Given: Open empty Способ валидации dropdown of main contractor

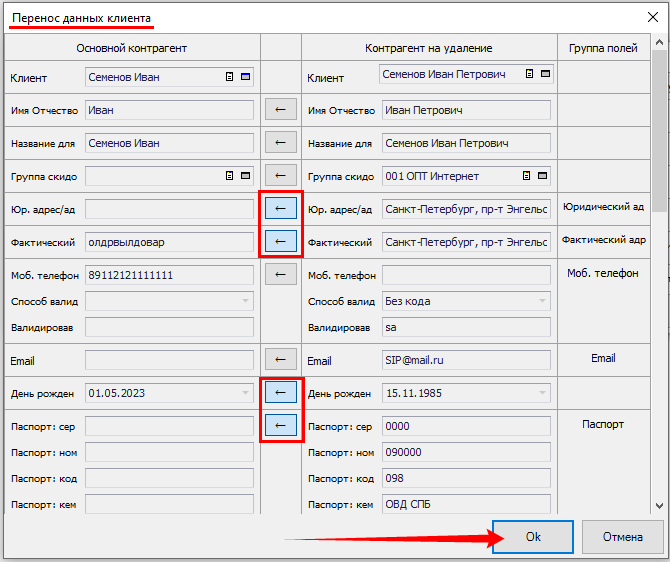Looking at the screenshot, I should (x=246, y=301).
